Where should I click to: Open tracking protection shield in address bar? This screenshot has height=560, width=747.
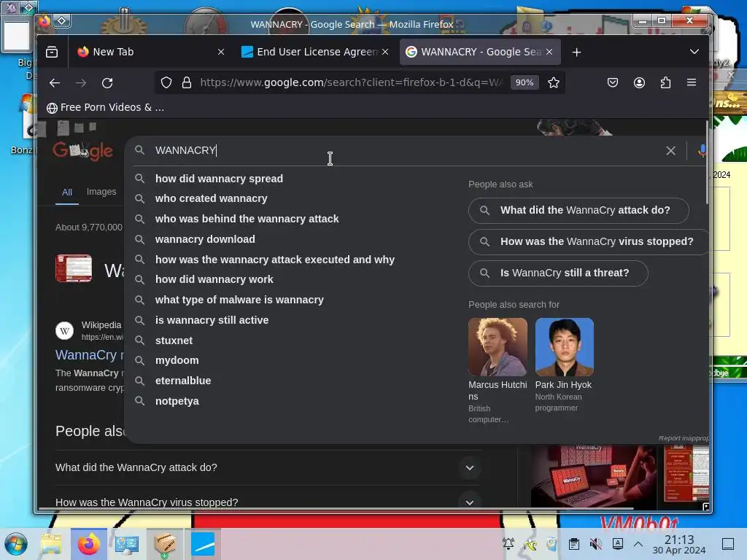coord(166,83)
